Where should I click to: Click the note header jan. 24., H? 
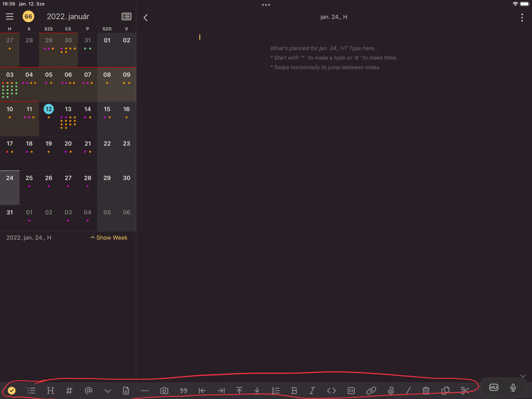(334, 17)
